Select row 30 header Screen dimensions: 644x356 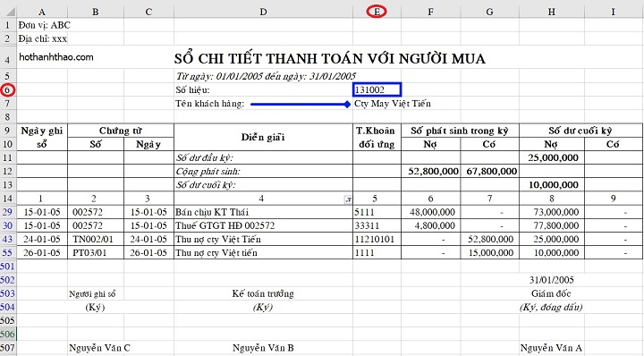pos(8,225)
